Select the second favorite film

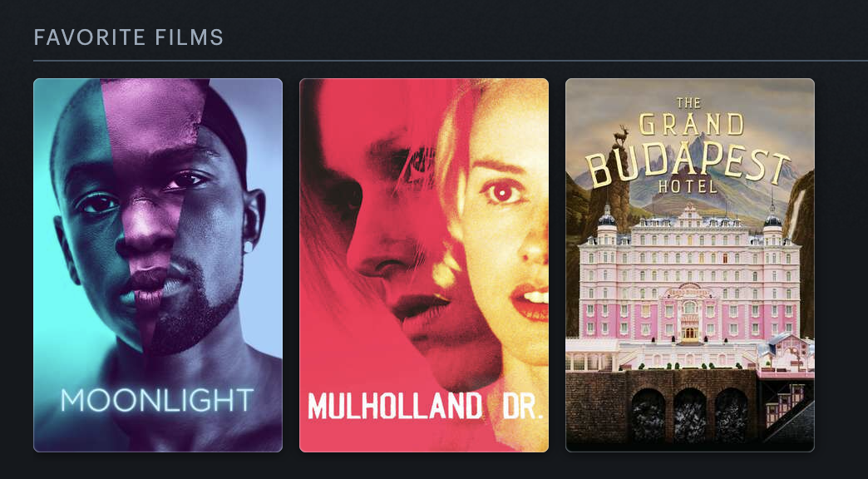pyautogui.click(x=424, y=265)
